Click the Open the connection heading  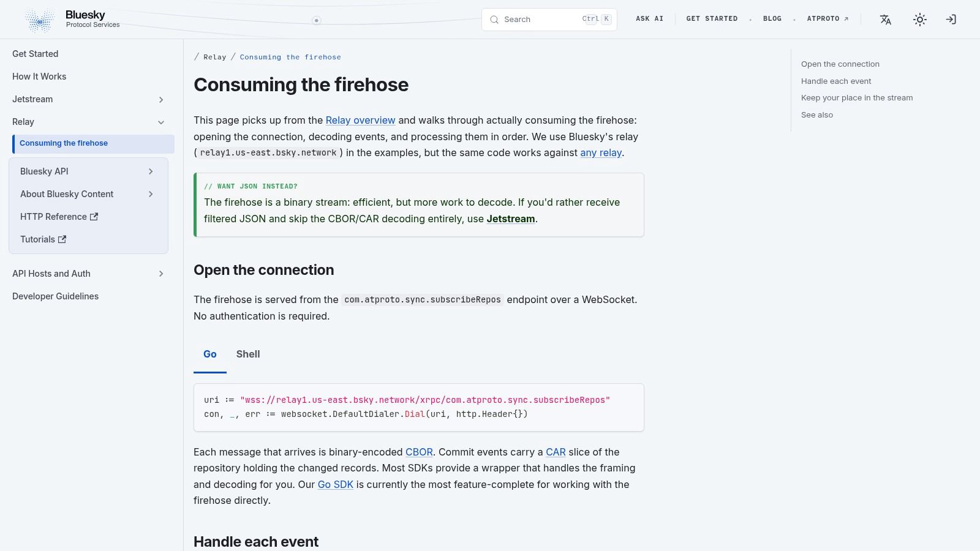tap(264, 270)
